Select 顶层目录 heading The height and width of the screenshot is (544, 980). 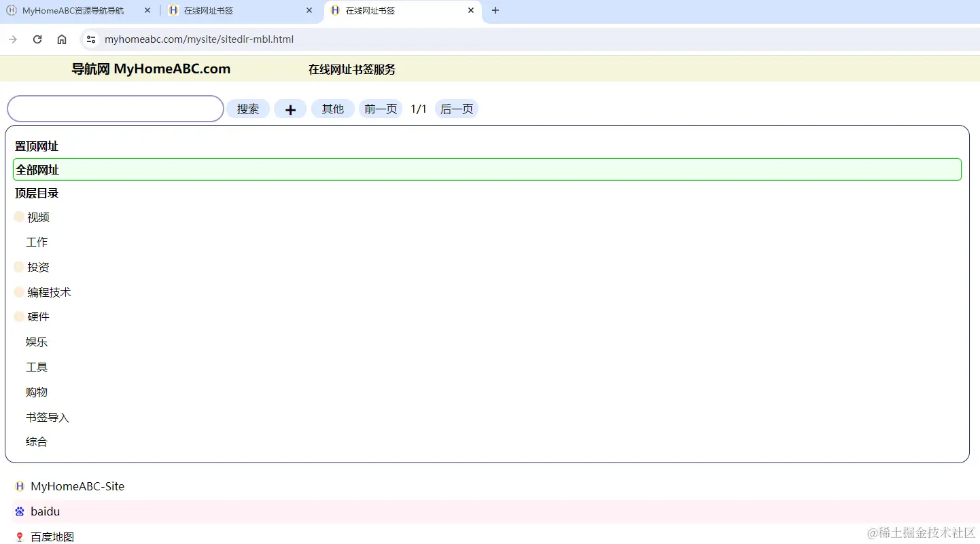(37, 193)
